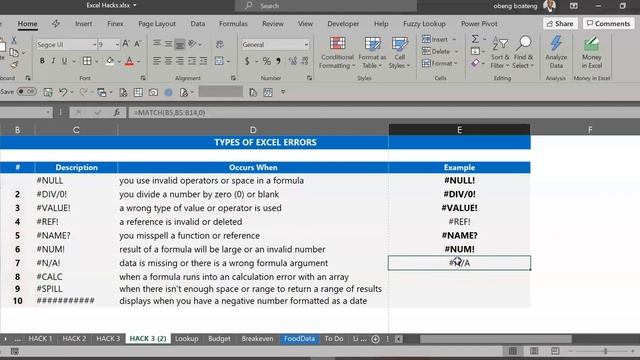Open the Page Layout ribbon tab
Image resolution: width=640 pixels, height=360 pixels.
157,24
